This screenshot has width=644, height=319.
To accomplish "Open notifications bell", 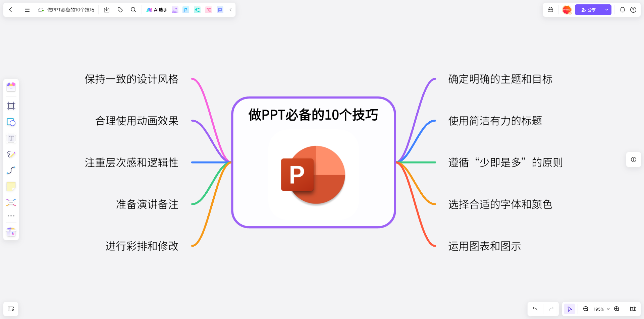I will [623, 10].
